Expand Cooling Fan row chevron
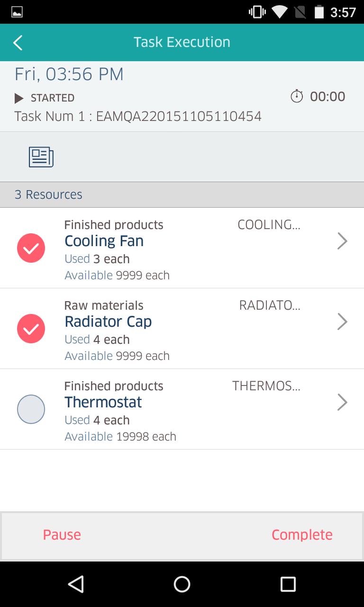The image size is (364, 607). pyautogui.click(x=342, y=241)
